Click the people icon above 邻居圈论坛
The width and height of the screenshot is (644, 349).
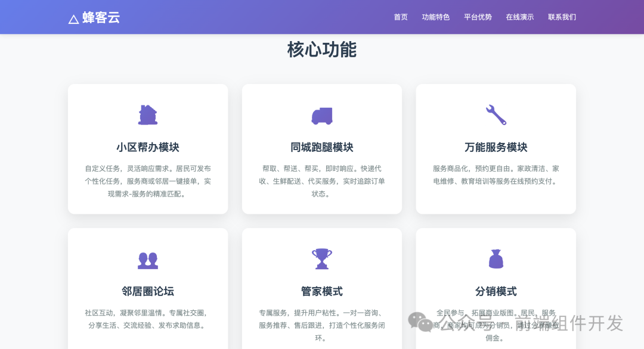147,259
